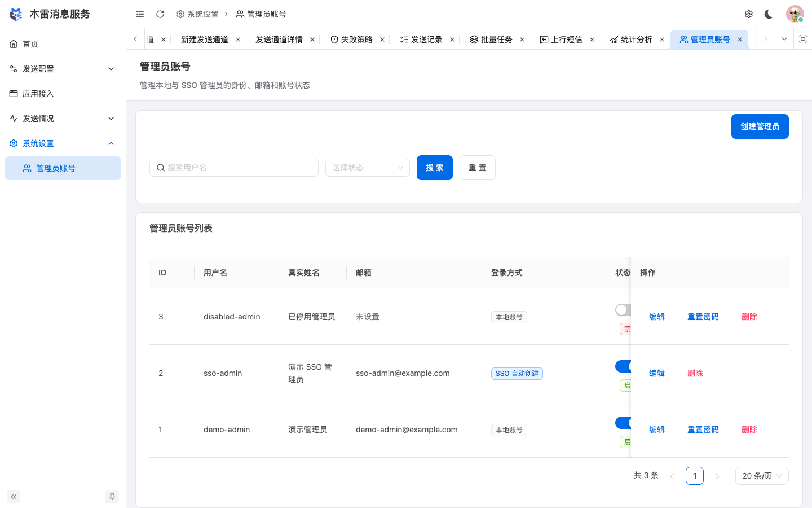Image resolution: width=812 pixels, height=508 pixels.
Task: Switch to 失败策略 tab
Action: [x=351, y=40]
